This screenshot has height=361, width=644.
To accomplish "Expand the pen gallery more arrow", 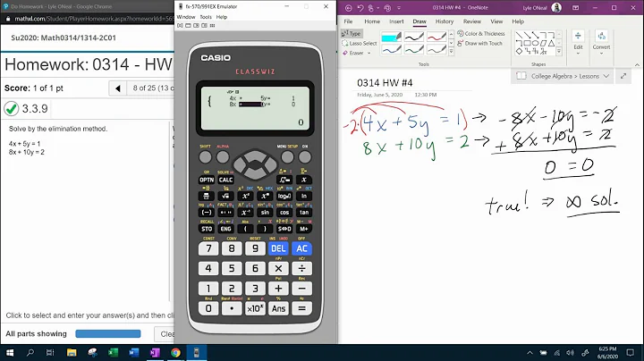I will pos(451,52).
